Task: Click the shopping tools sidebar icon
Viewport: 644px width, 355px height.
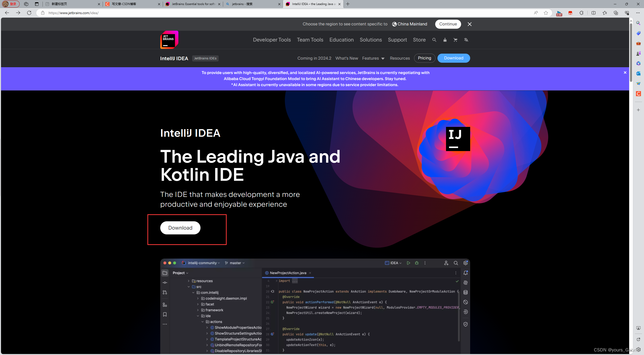Action: [x=638, y=33]
